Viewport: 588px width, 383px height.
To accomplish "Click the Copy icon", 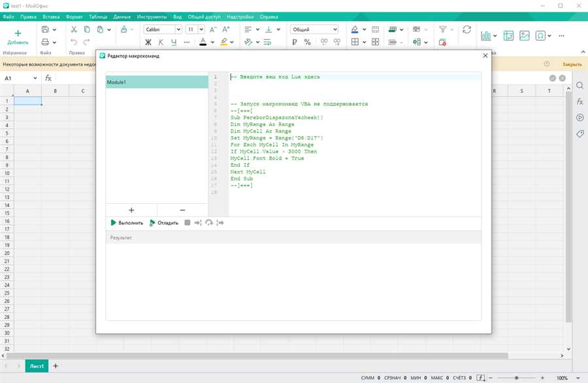I will tap(87, 29).
